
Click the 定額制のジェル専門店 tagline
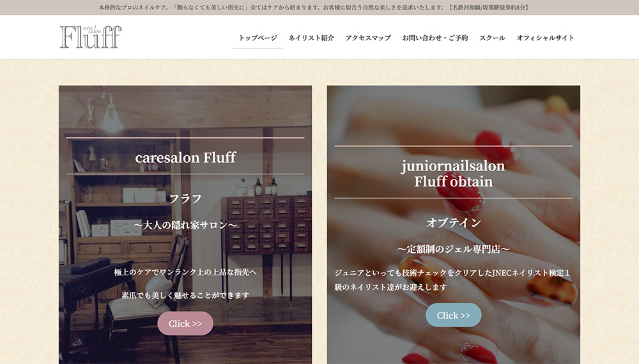(x=454, y=249)
